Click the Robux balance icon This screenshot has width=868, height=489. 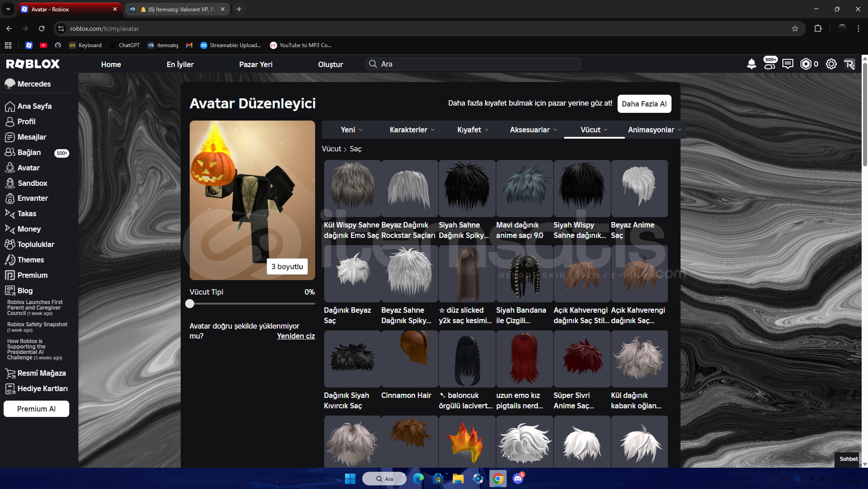pyautogui.click(x=806, y=64)
